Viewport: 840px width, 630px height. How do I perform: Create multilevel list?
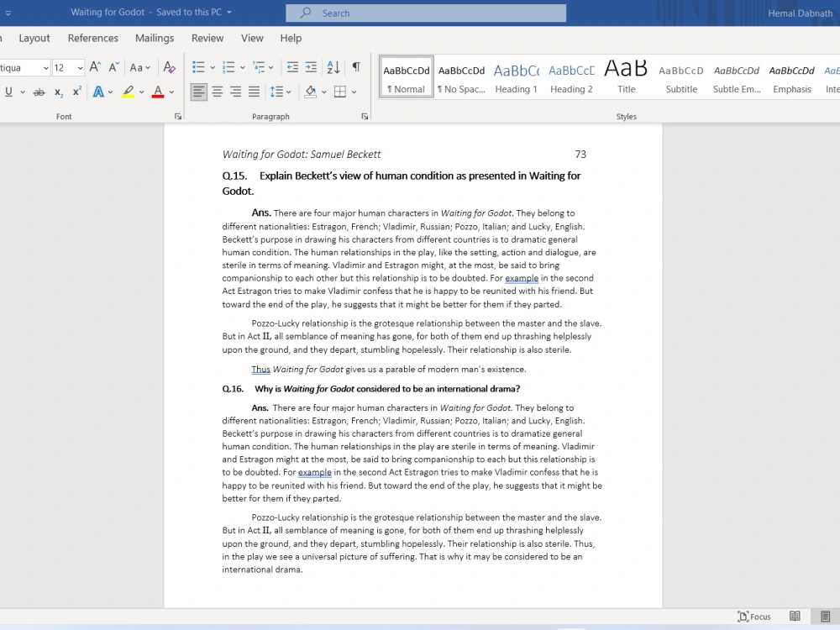pyautogui.click(x=260, y=67)
